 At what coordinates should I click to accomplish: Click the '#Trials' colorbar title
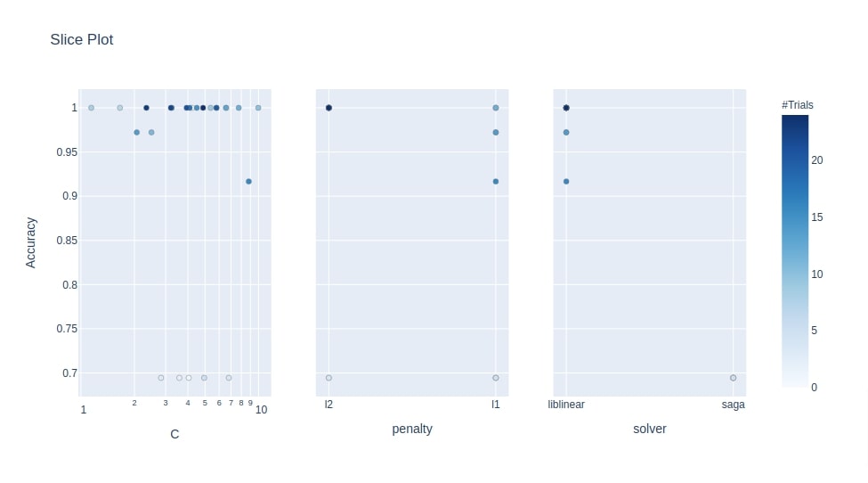coord(797,105)
